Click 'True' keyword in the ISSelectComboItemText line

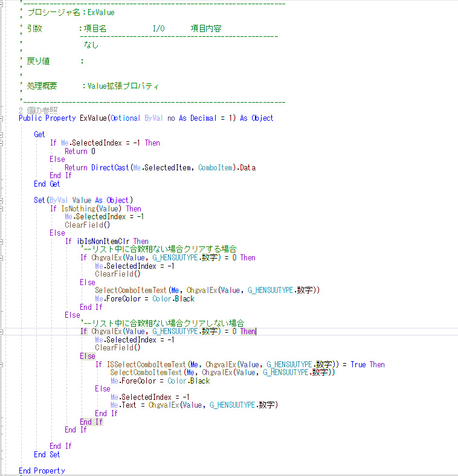coord(358,364)
